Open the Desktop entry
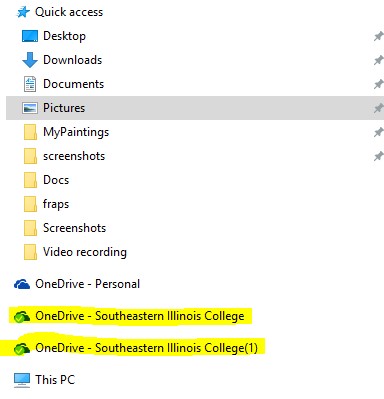384x399 pixels. pos(64,36)
